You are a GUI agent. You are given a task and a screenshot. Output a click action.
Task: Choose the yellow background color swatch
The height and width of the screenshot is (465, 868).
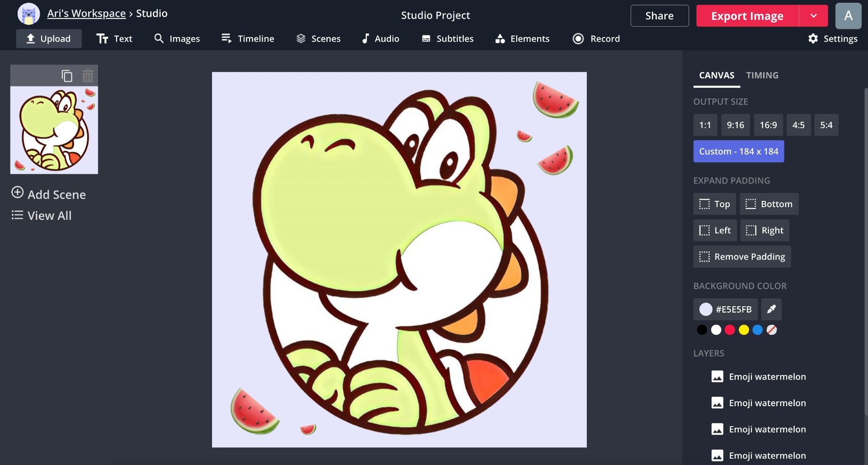pyautogui.click(x=744, y=330)
